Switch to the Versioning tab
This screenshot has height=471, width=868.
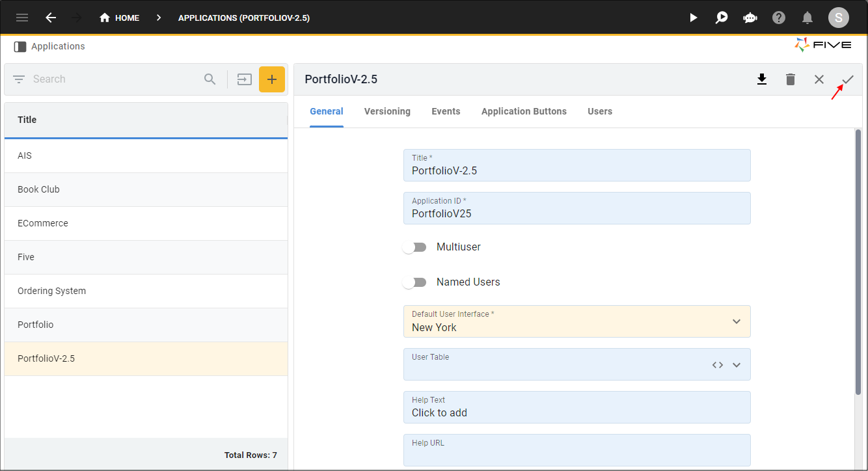tap(387, 111)
